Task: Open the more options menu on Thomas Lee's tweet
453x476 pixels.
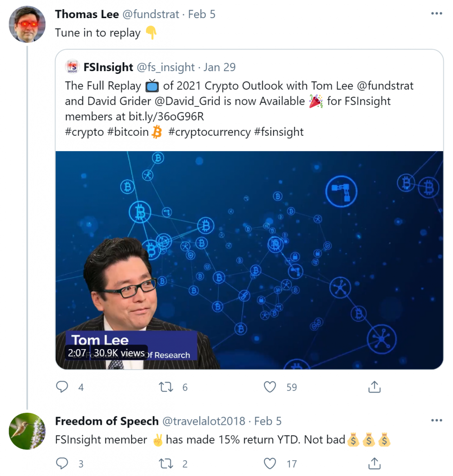Action: 436,14
